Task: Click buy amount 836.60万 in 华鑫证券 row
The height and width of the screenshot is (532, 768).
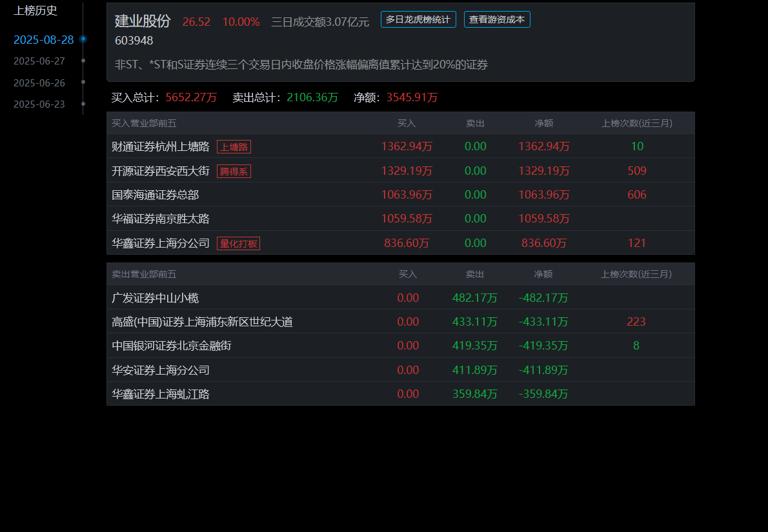Action: (407, 243)
